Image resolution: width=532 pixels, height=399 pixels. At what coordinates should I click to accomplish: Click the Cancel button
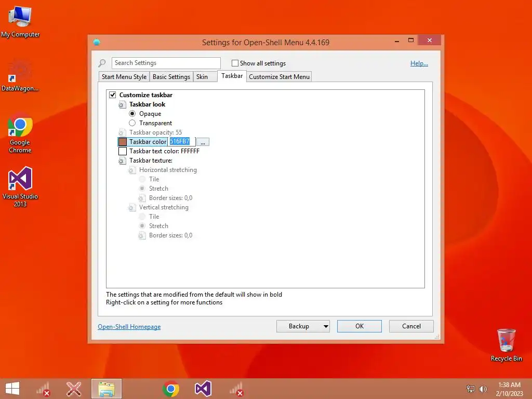click(x=411, y=326)
